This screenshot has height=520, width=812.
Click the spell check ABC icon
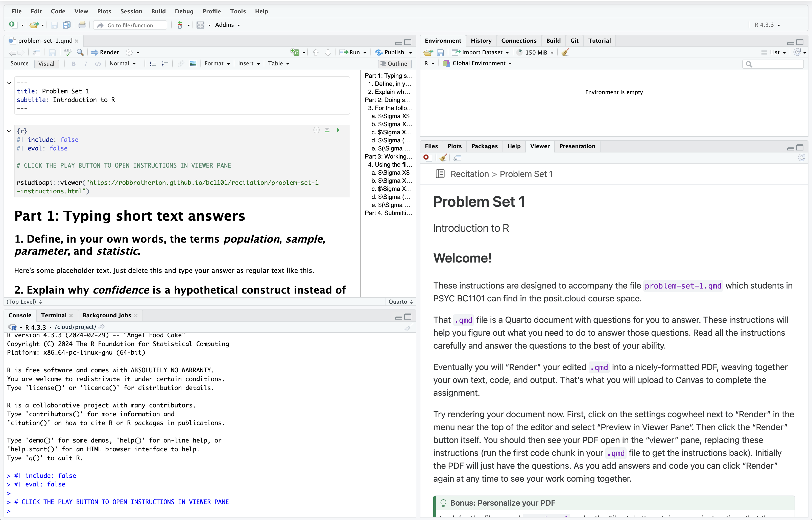tap(68, 52)
